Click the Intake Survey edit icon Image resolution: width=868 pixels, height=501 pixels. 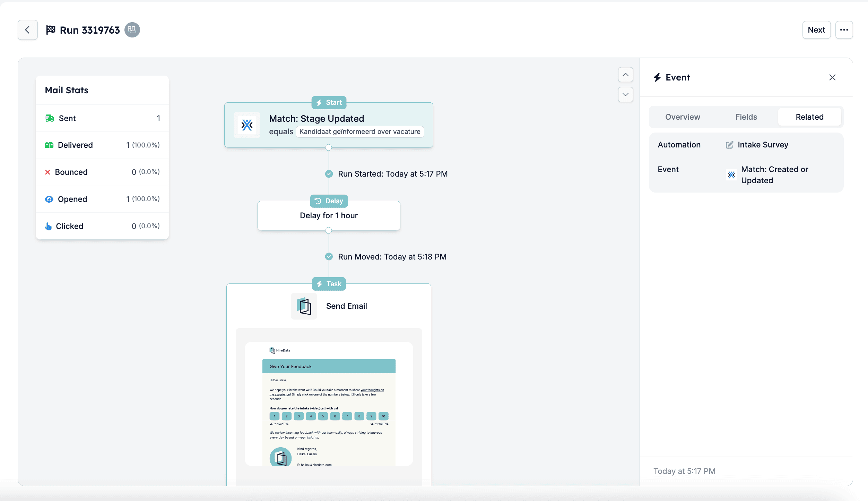click(729, 145)
